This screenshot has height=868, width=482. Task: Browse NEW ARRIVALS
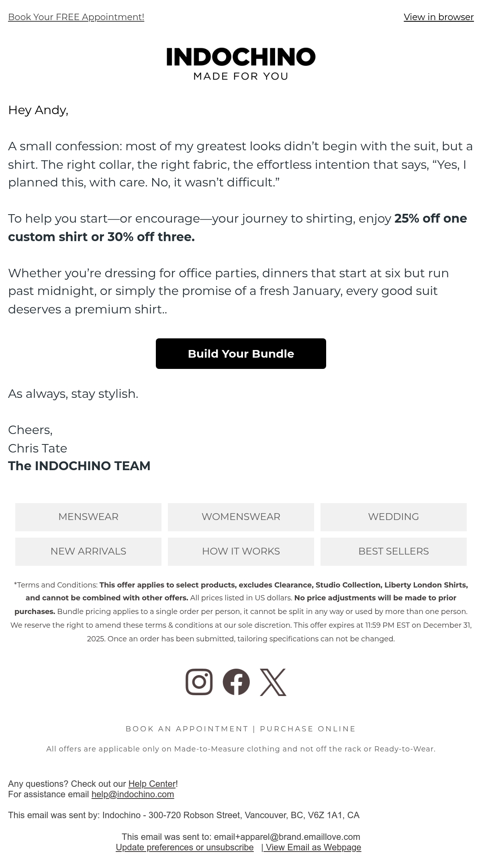click(x=88, y=551)
